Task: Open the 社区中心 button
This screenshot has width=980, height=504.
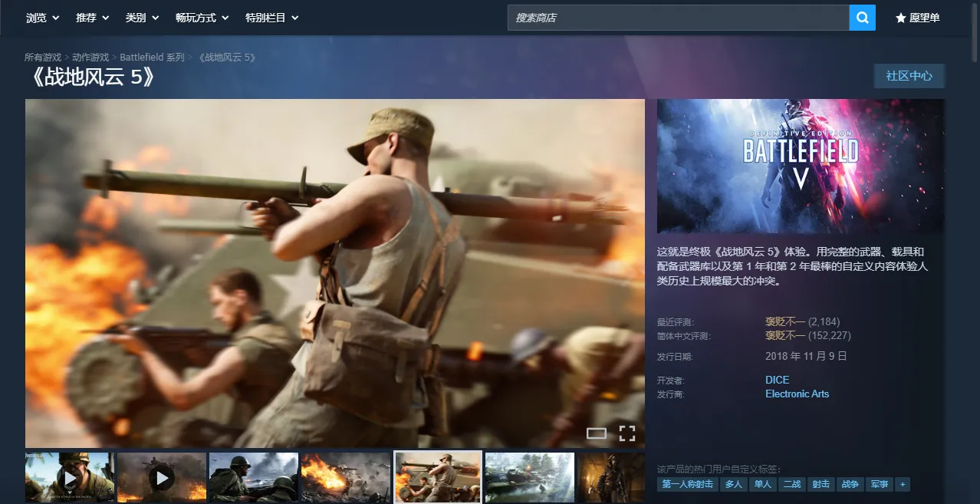Action: [909, 76]
